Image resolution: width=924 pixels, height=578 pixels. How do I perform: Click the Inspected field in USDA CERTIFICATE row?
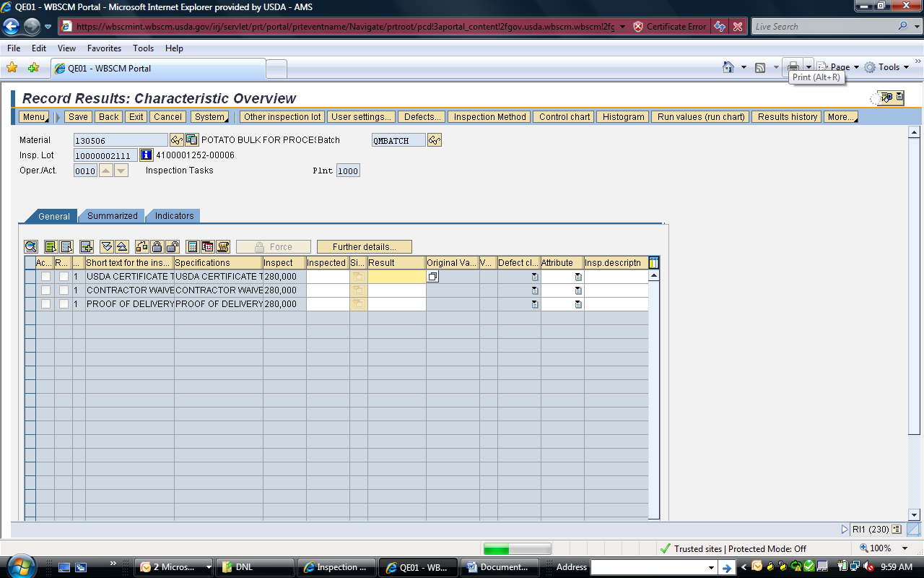[328, 277]
